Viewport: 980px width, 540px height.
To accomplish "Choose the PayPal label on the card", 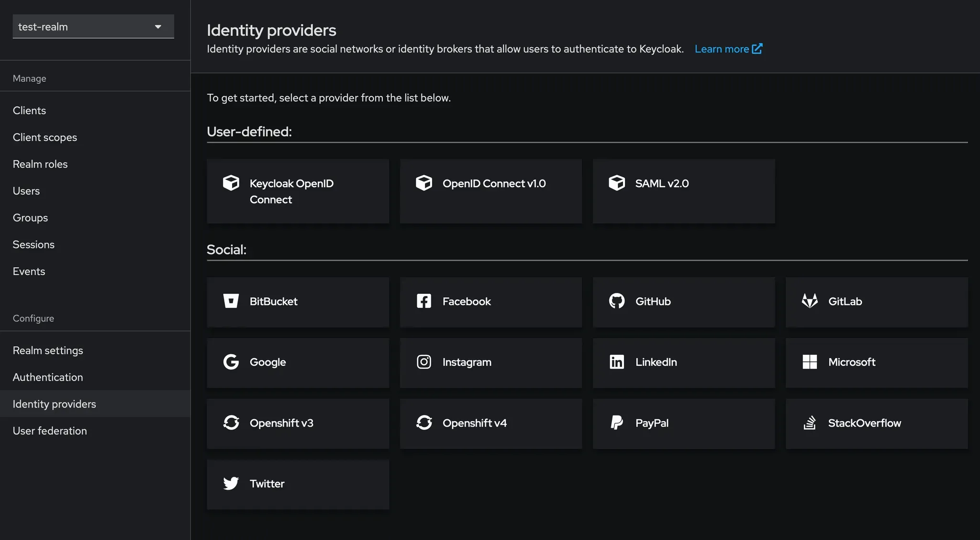I will click(652, 423).
